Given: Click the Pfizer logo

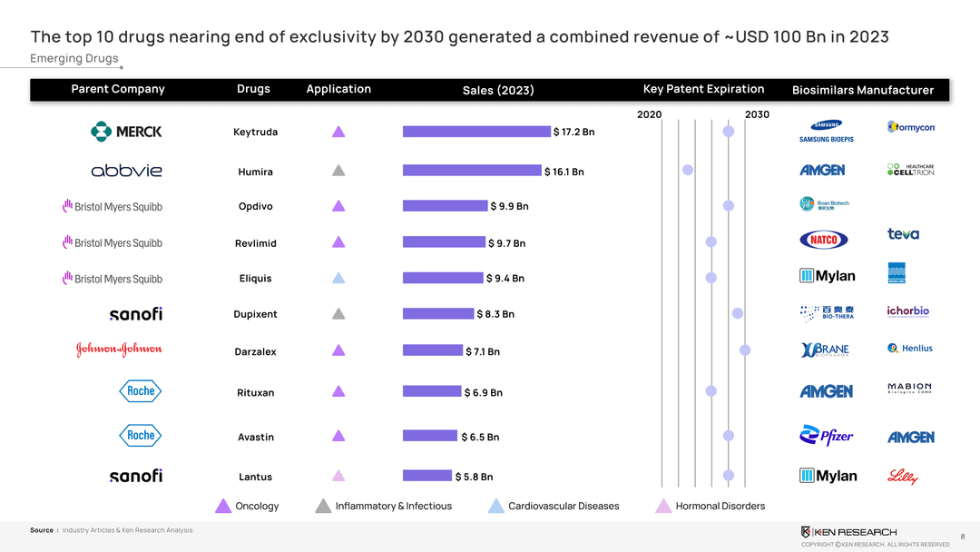Looking at the screenshot, I should pyautogui.click(x=826, y=437).
